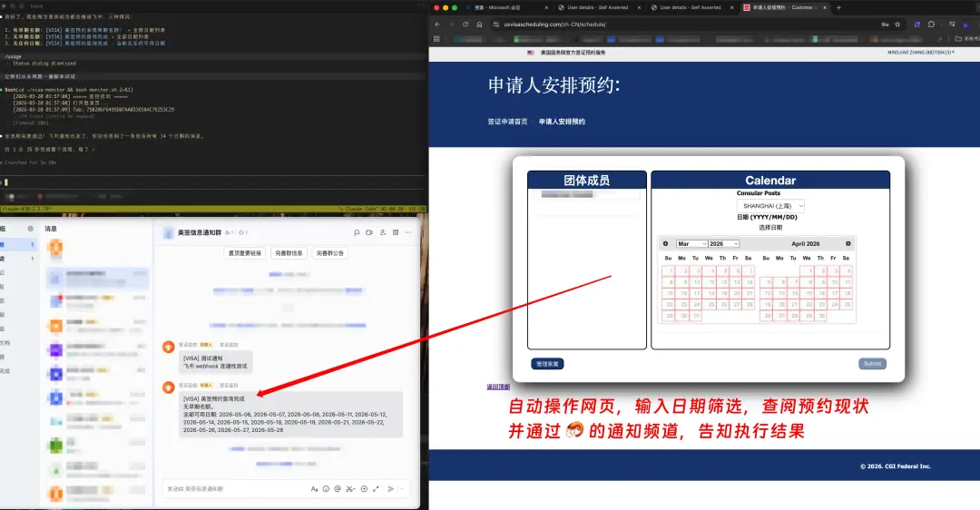Image resolution: width=980 pixels, height=510 pixels.
Task: Click the 完善群公告 button in chat
Action: 330,253
